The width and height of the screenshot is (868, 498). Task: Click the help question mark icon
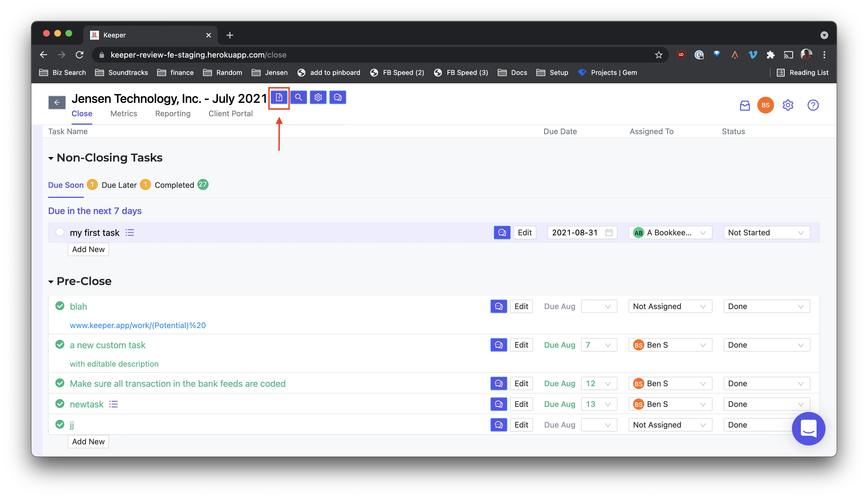[x=813, y=105]
